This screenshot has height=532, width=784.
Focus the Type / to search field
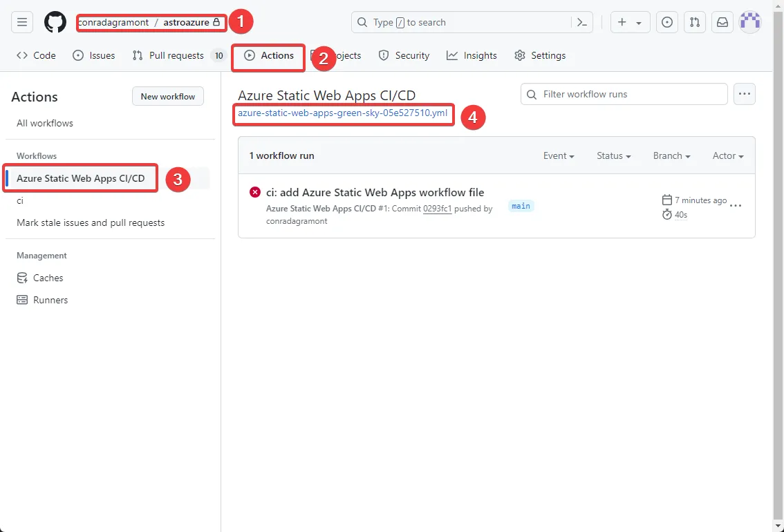coord(472,23)
